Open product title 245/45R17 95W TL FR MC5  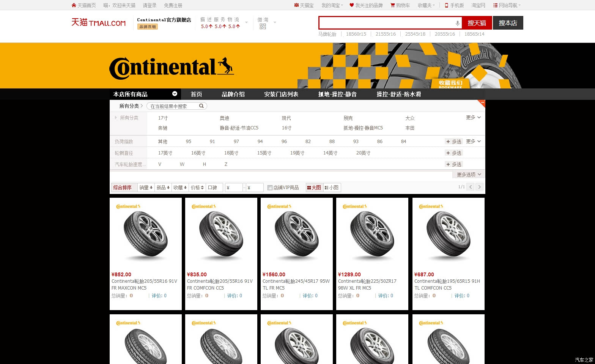(x=296, y=285)
